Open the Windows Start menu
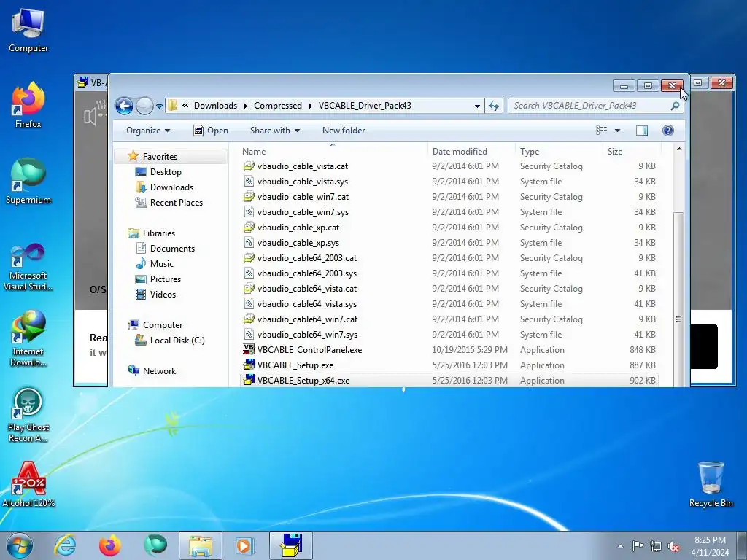This screenshot has height=560, width=747. pyautogui.click(x=20, y=545)
